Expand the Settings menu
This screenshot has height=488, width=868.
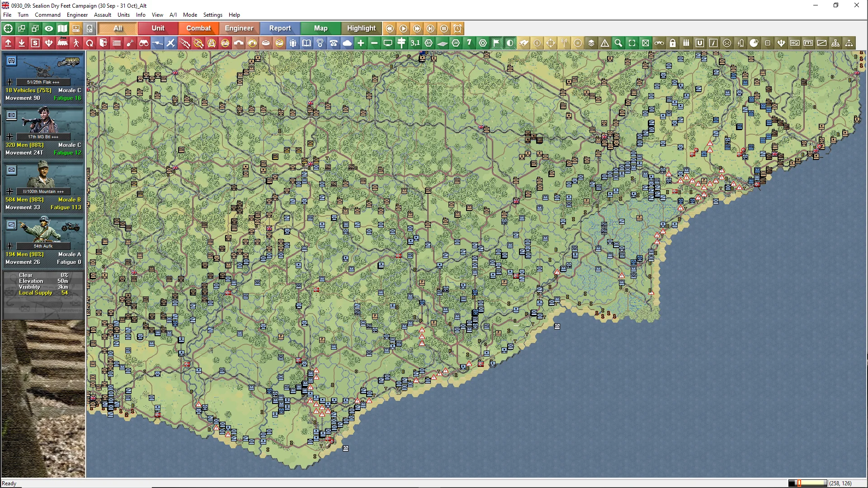(x=212, y=14)
